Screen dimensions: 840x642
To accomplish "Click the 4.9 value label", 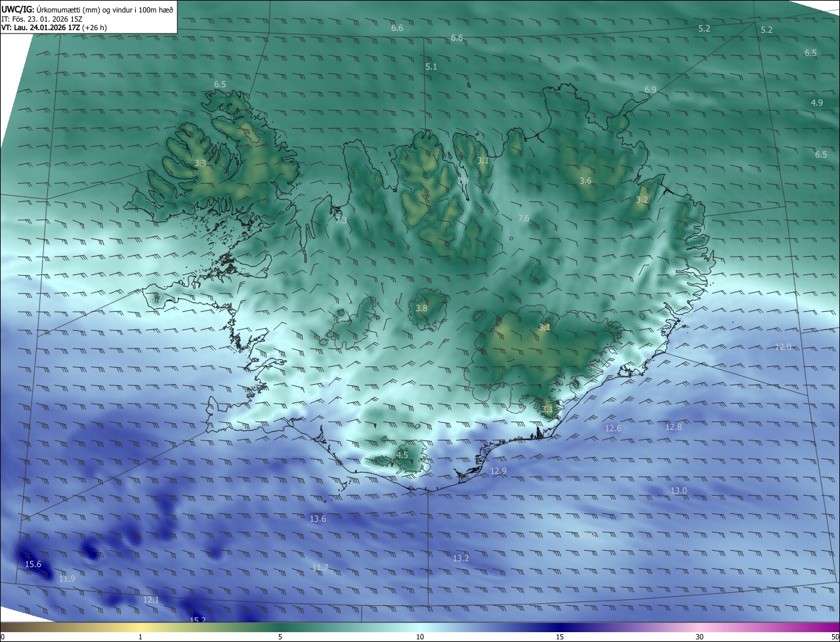I will pyautogui.click(x=817, y=103).
